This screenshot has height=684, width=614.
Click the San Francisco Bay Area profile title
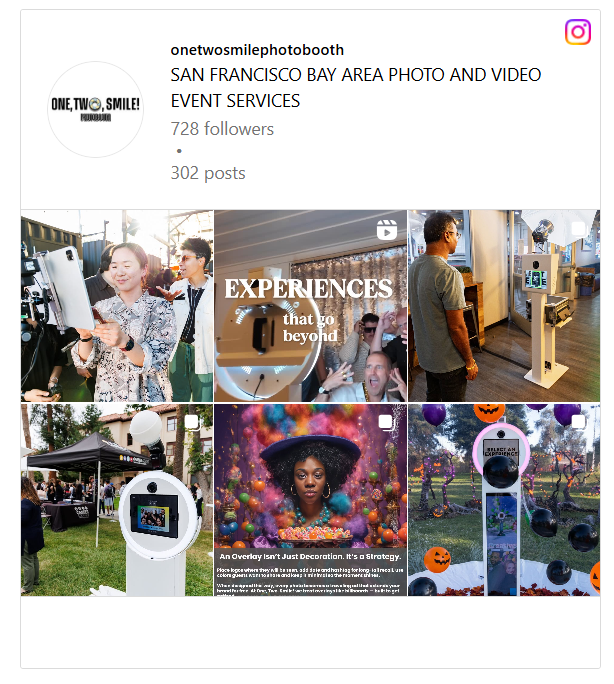click(355, 88)
